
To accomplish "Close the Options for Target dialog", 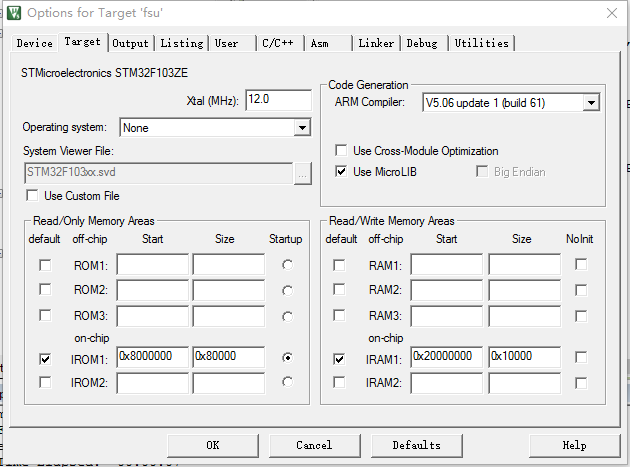I will [x=612, y=13].
